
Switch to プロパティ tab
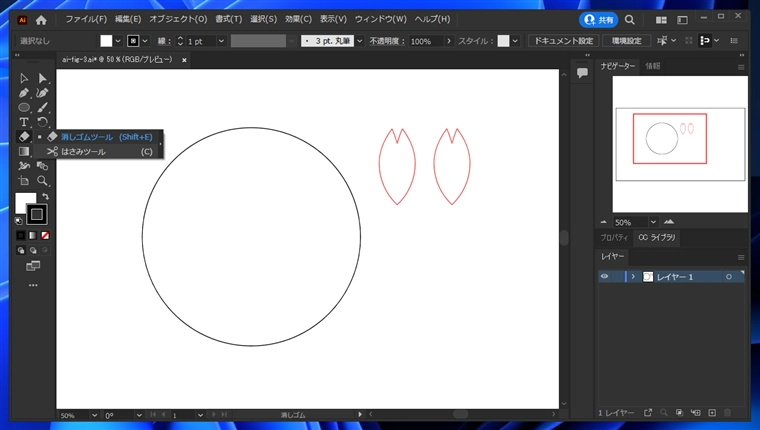614,238
